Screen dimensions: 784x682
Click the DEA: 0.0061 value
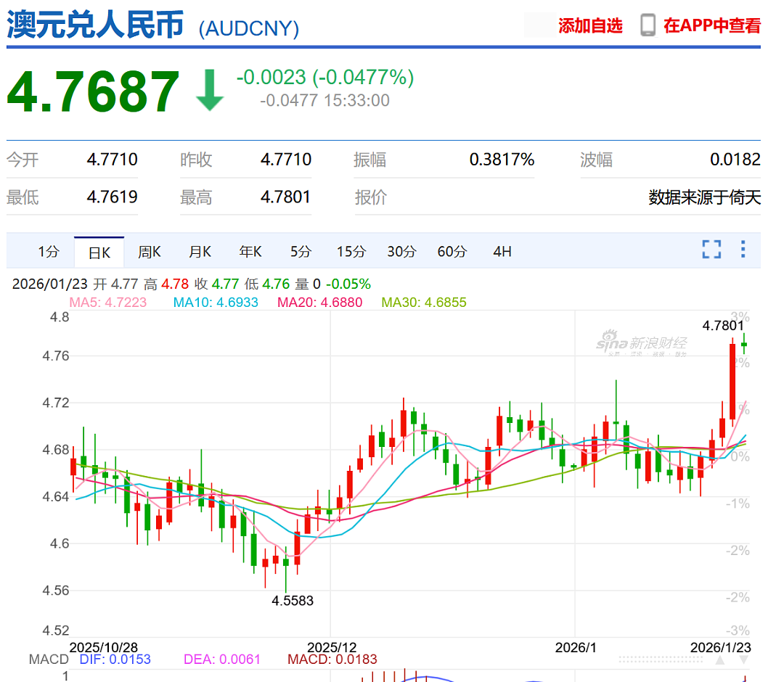222,660
